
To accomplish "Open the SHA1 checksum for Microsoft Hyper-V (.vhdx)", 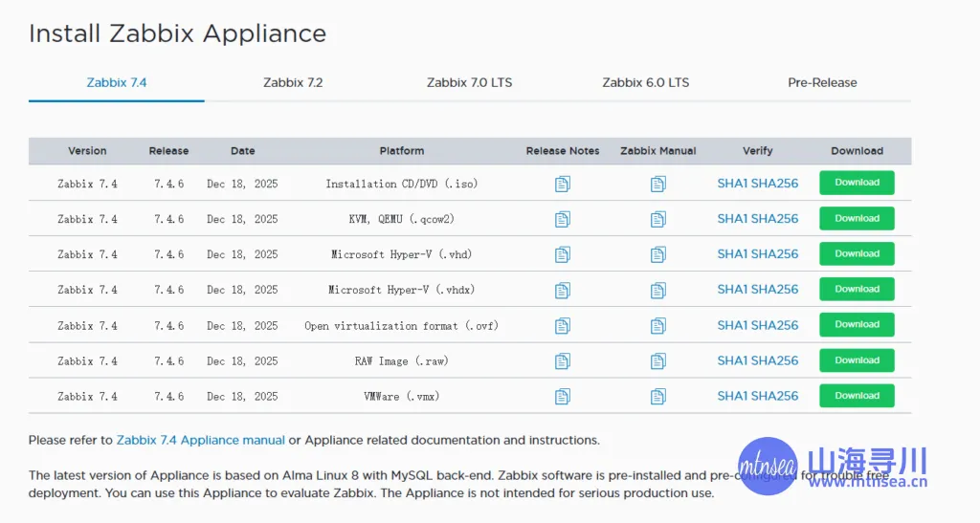I will 732,290.
